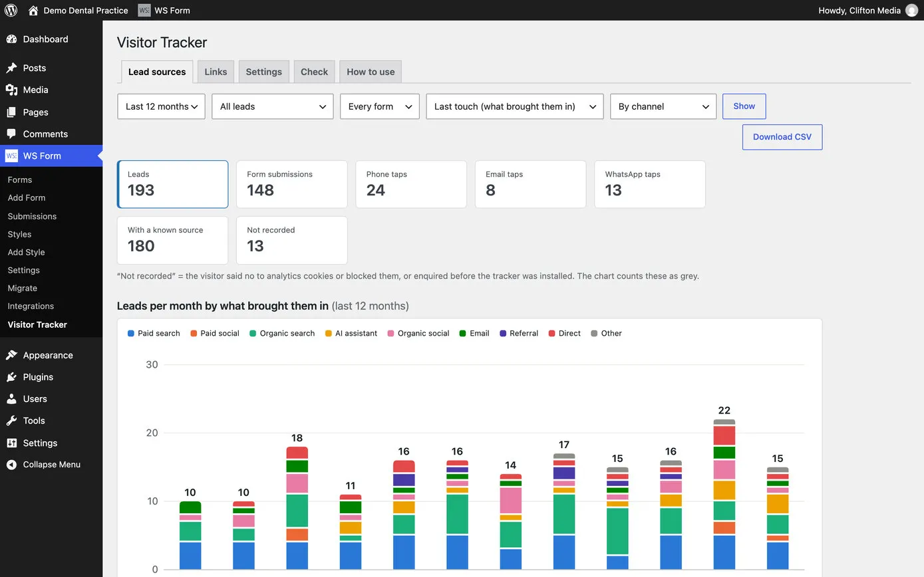
Task: Open Add Form in WS Form submenu
Action: [x=27, y=197]
